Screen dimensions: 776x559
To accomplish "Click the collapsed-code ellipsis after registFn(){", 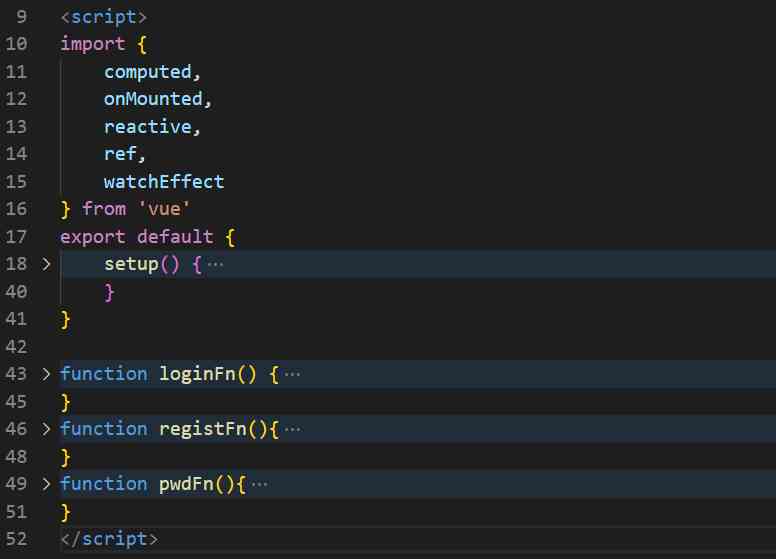I will [x=292, y=429].
